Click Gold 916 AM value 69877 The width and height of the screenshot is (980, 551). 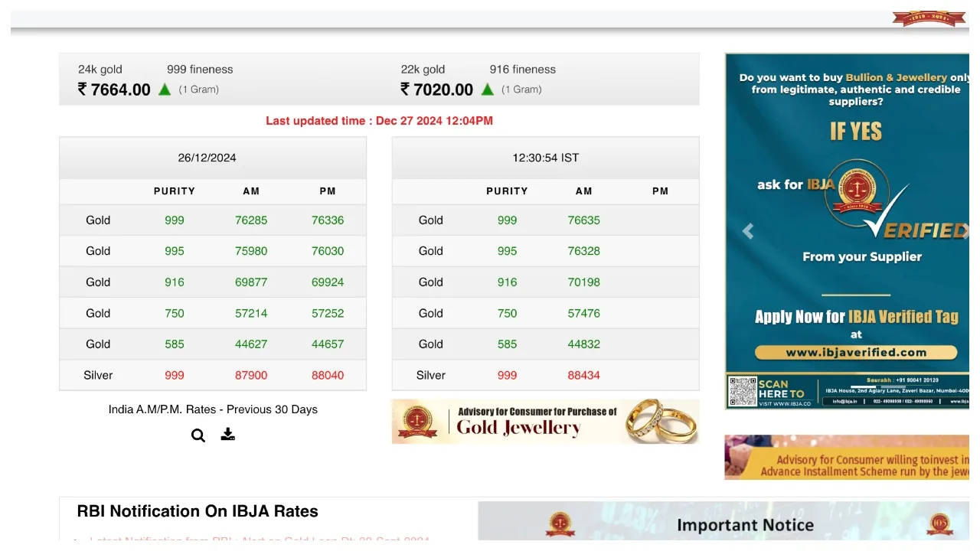(x=251, y=282)
